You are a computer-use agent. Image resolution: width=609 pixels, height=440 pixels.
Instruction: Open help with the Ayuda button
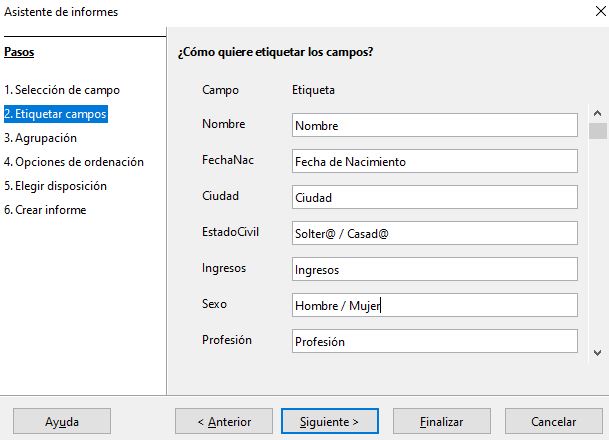62,421
